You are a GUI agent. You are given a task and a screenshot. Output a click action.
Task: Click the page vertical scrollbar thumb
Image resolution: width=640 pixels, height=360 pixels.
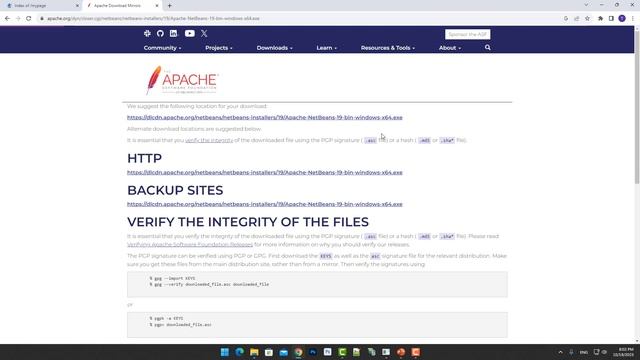[x=637, y=106]
